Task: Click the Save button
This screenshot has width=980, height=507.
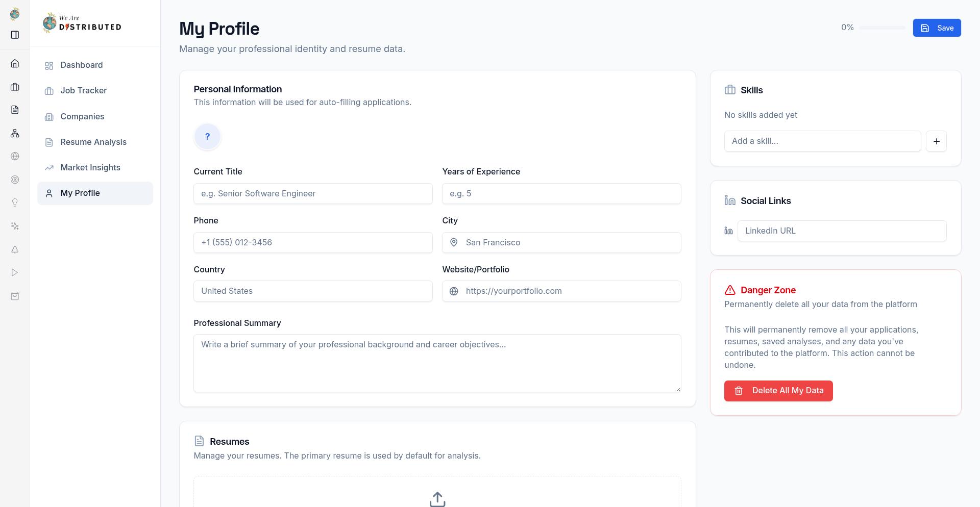Action: click(937, 28)
